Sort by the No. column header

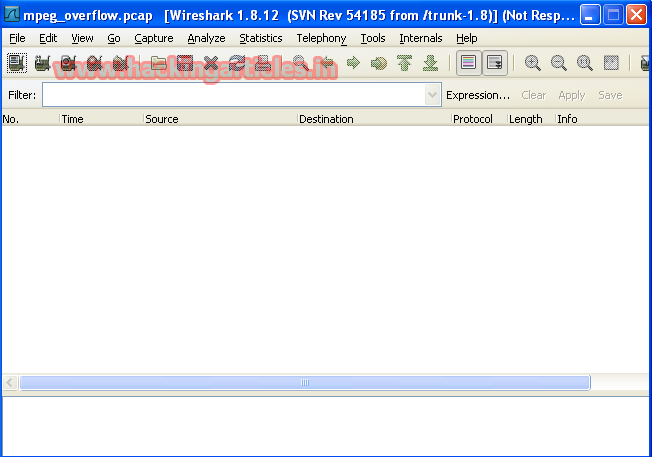pyautogui.click(x=30, y=119)
